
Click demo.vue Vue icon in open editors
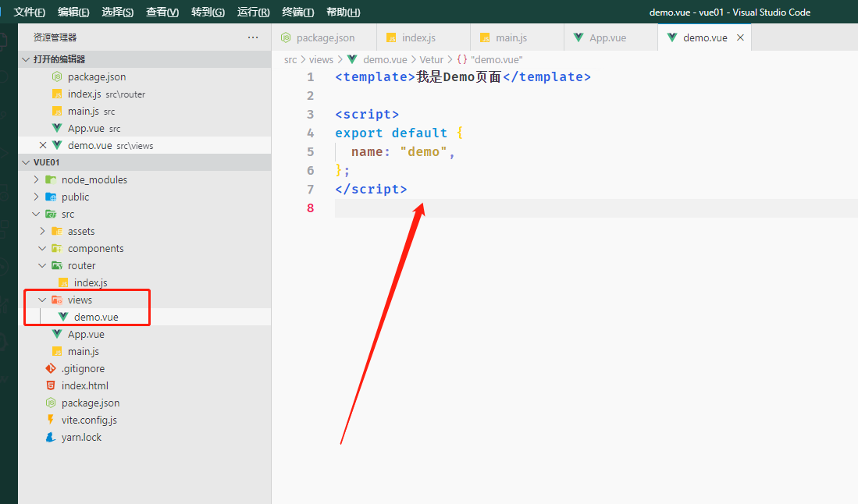(x=57, y=145)
